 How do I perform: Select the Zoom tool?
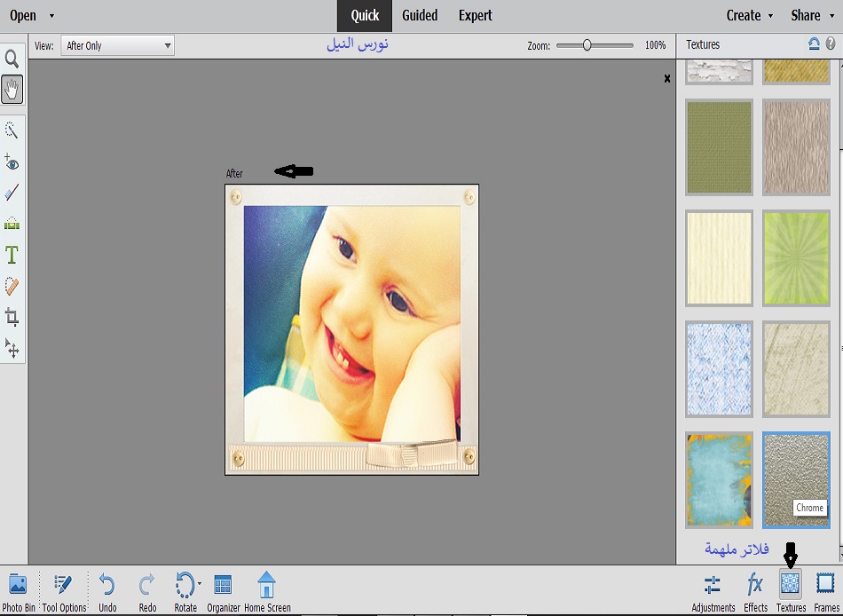point(12,59)
